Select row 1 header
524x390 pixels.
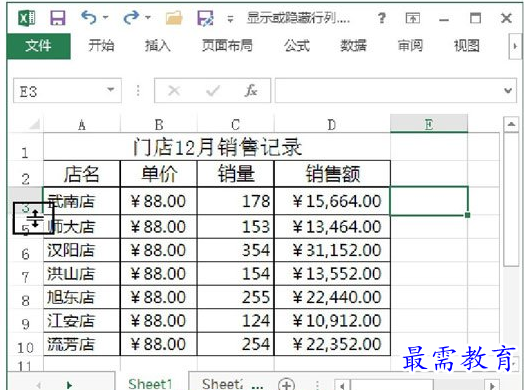pos(25,147)
